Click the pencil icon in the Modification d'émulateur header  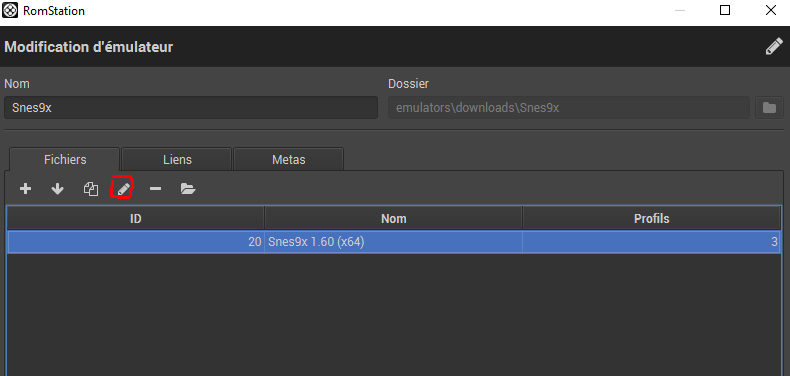(773, 47)
